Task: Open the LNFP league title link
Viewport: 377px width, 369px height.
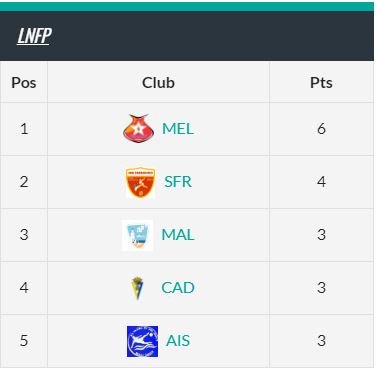Action: (x=34, y=36)
